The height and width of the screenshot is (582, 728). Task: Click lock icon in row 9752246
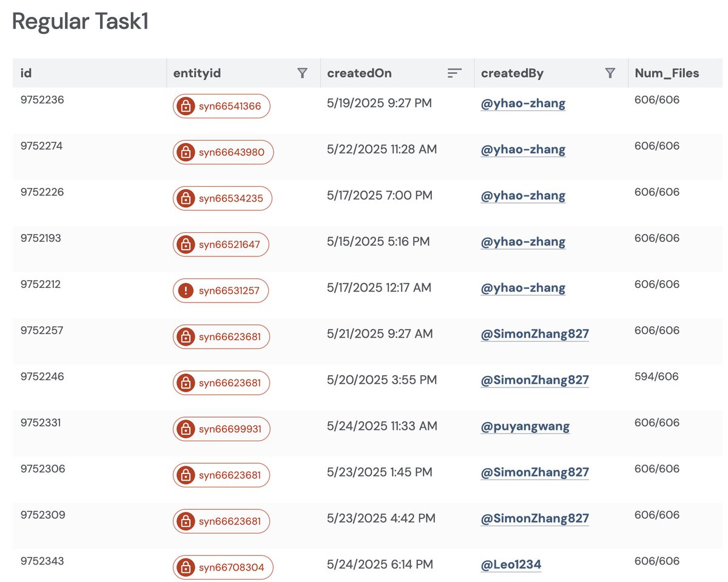point(186,383)
